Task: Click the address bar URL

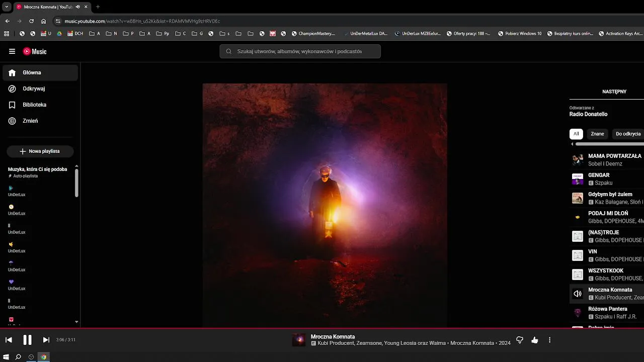Action: [142, 21]
